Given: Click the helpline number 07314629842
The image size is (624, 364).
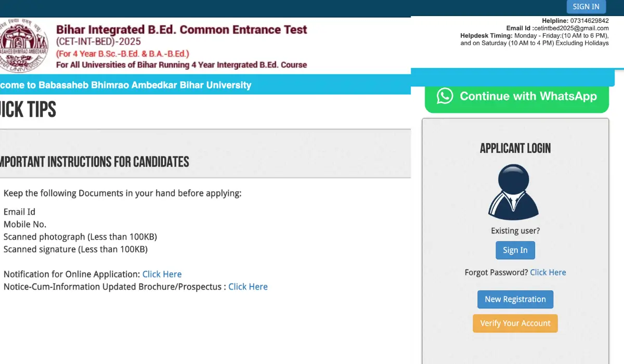Looking at the screenshot, I should point(589,21).
